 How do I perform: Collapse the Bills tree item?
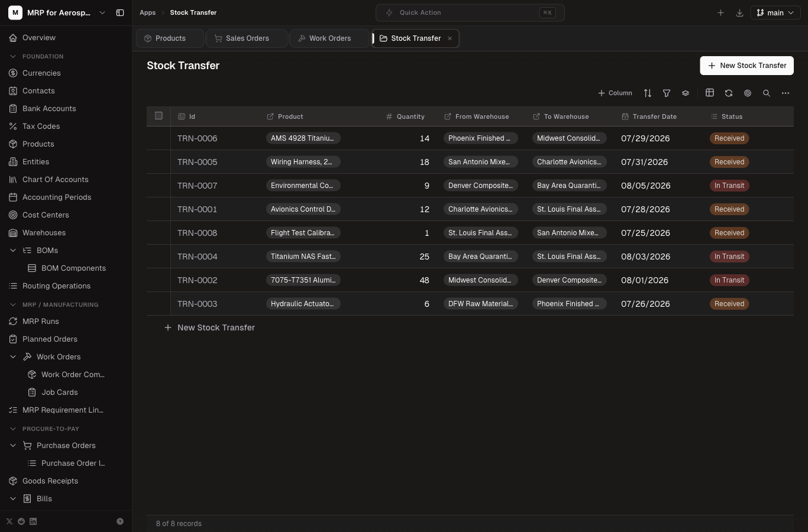pyautogui.click(x=13, y=499)
